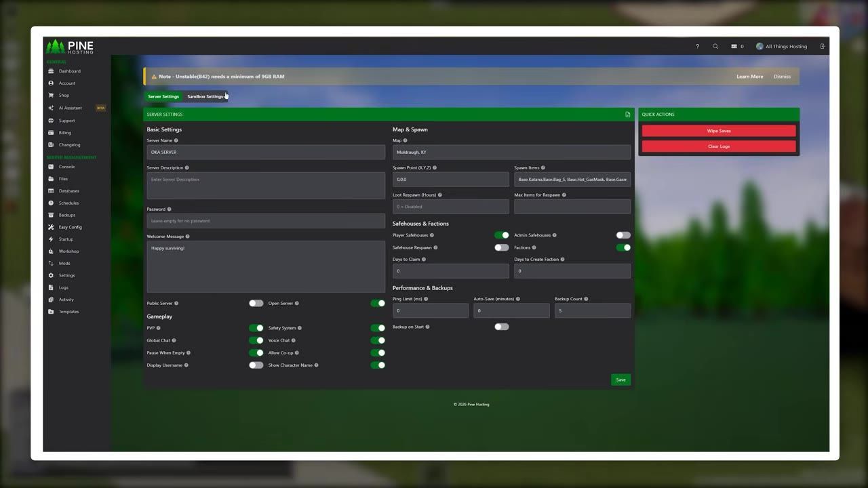Click the Pine Hosting logo
The width and height of the screenshot is (868, 488).
pos(70,47)
